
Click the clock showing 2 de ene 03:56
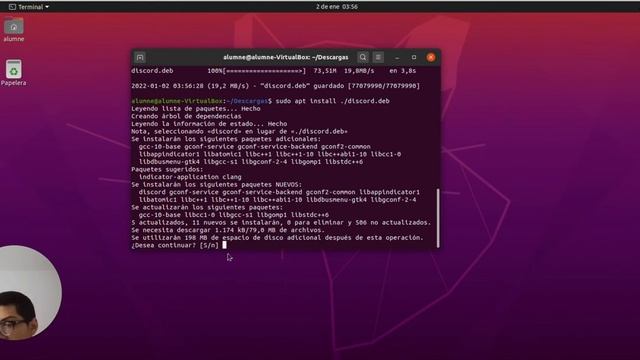coord(337,7)
